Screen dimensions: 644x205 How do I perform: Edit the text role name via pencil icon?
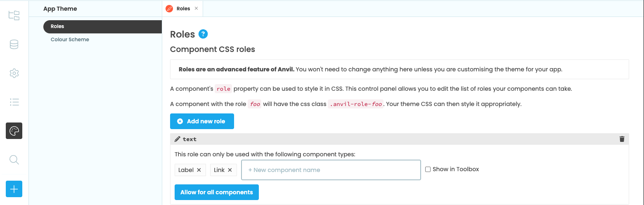click(x=178, y=139)
